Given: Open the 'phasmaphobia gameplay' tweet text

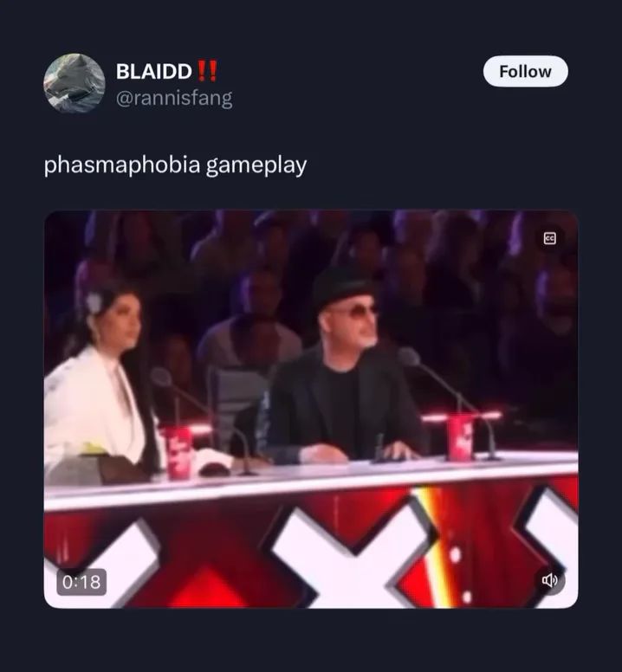Looking at the screenshot, I should pyautogui.click(x=175, y=165).
